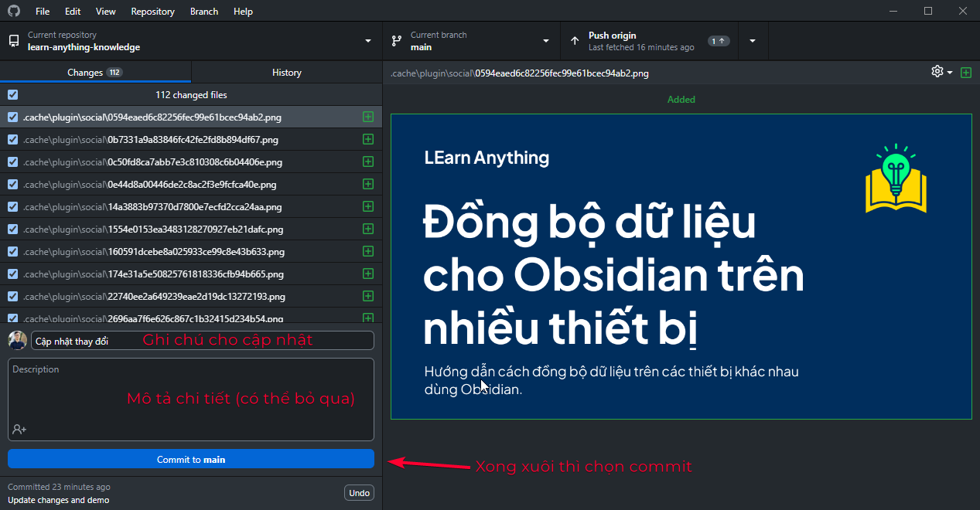Switch to the Changes tab
Image resolution: width=980 pixels, height=510 pixels.
pyautogui.click(x=95, y=72)
